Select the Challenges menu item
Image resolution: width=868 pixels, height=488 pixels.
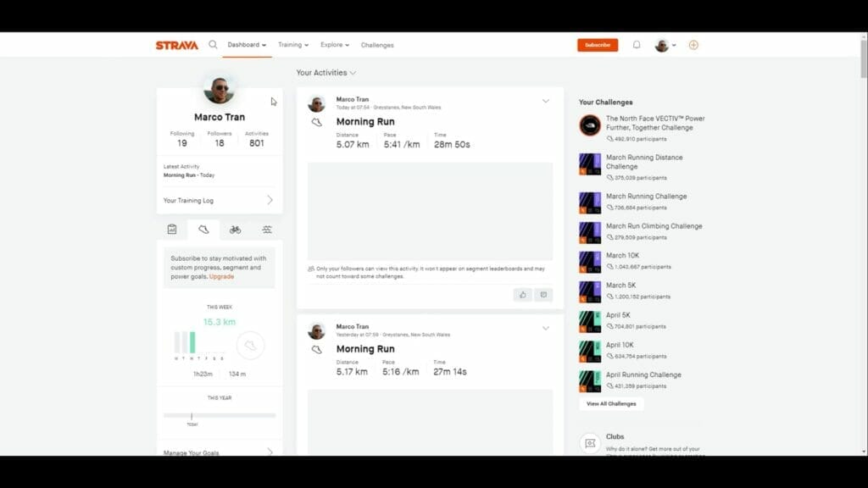pos(377,45)
